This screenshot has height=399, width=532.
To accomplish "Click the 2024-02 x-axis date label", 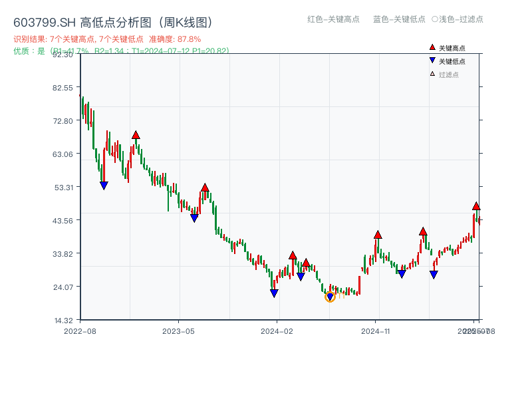I will click(x=277, y=331).
